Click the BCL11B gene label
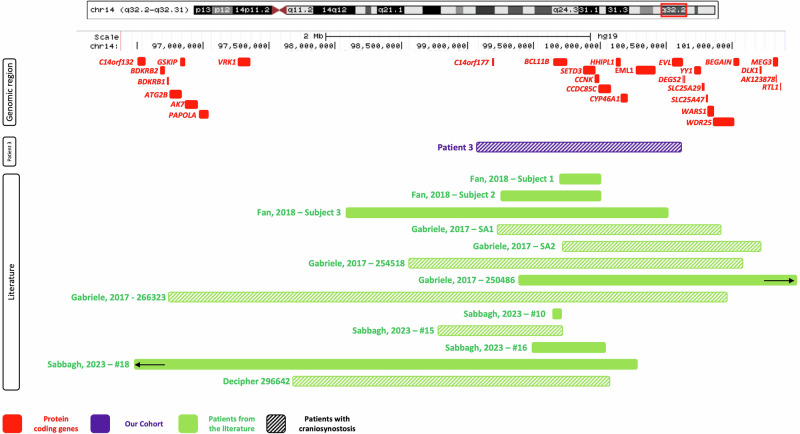Viewport: 800px width, 434px height. pos(537,62)
